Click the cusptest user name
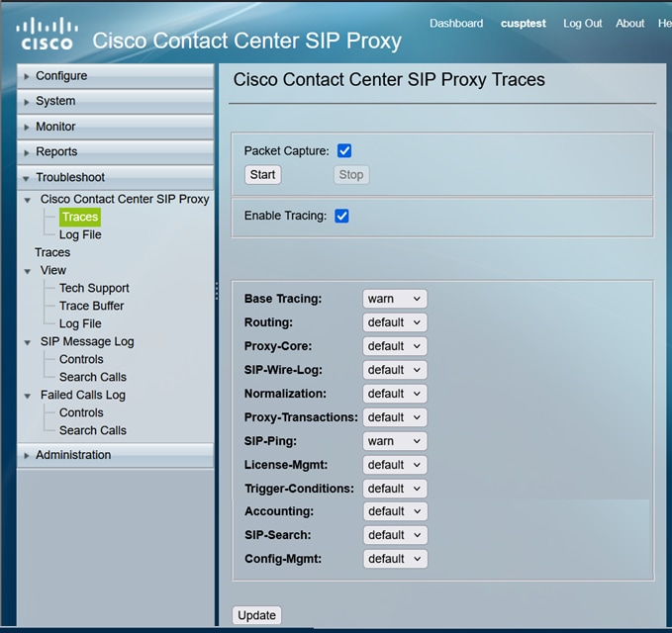Screen dimensions: 672x633 point(524,23)
